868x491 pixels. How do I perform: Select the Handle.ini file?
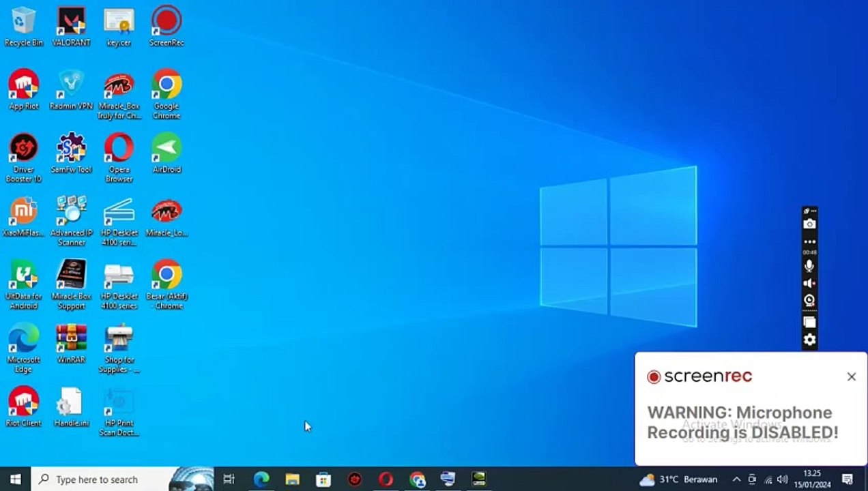click(71, 407)
